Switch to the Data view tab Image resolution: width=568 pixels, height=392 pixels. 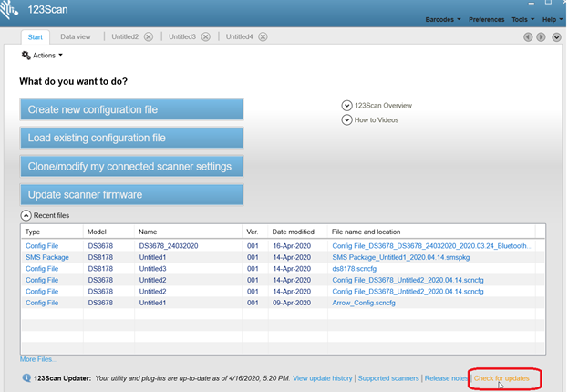[x=76, y=36]
